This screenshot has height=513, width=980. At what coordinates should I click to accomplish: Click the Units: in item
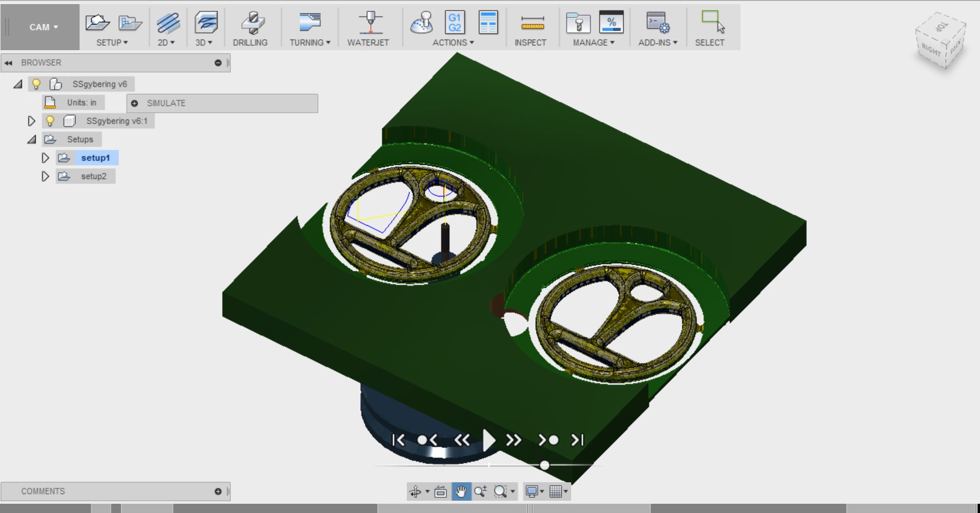point(81,102)
